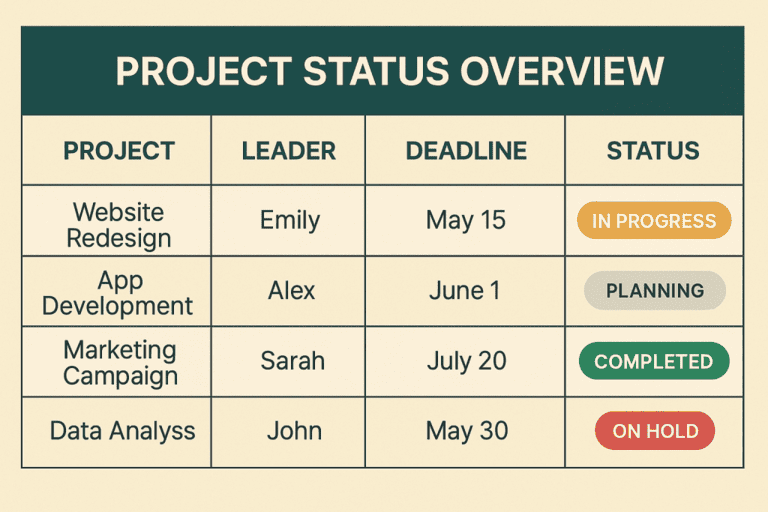The image size is (768, 512).
Task: Click the DEADLINE column header
Action: click(466, 150)
